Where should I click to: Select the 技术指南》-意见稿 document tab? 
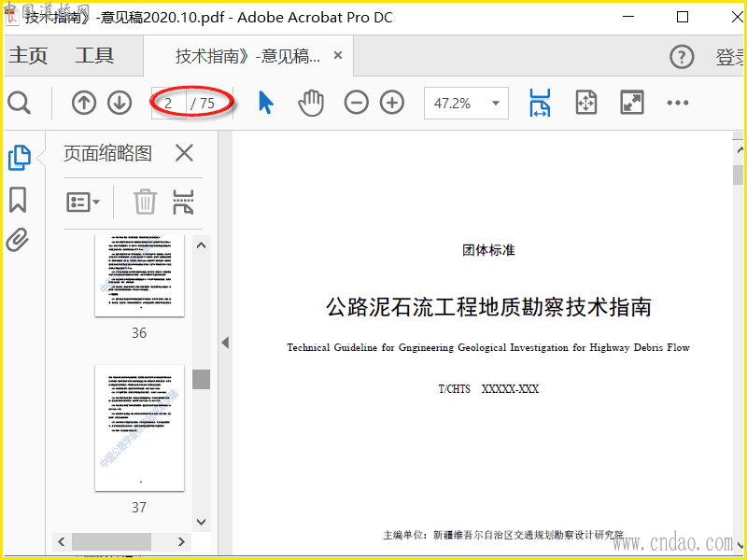(x=247, y=56)
